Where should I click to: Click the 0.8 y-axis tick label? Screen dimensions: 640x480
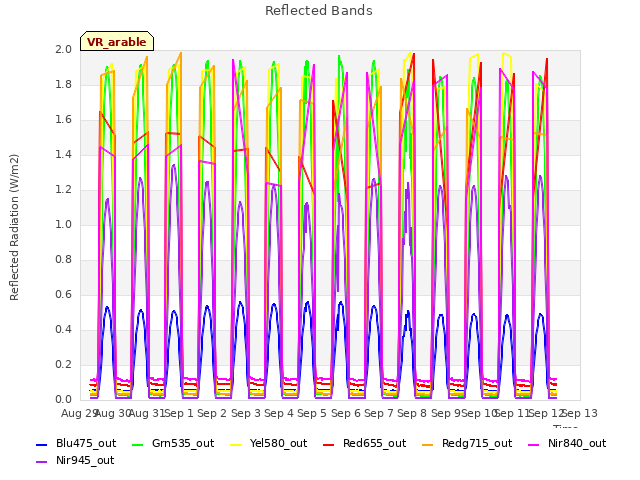(x=63, y=260)
